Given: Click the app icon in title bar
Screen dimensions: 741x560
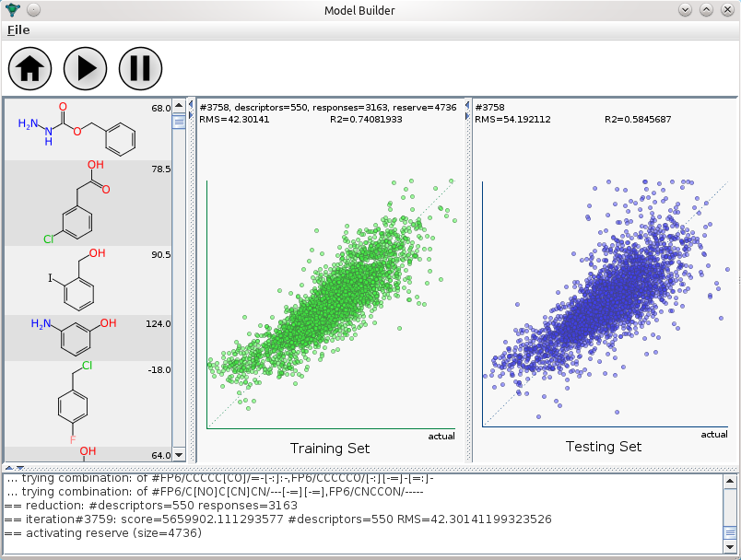Looking at the screenshot, I should (x=11, y=9).
